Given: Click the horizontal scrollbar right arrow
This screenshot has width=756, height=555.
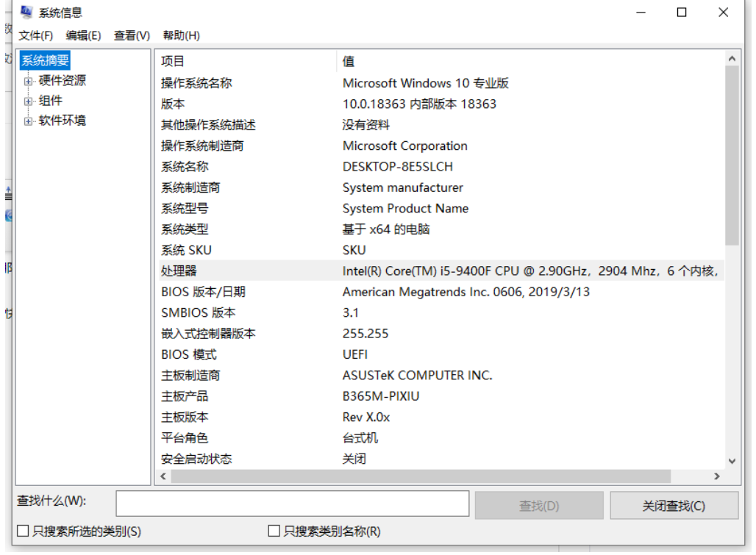Looking at the screenshot, I should [717, 476].
